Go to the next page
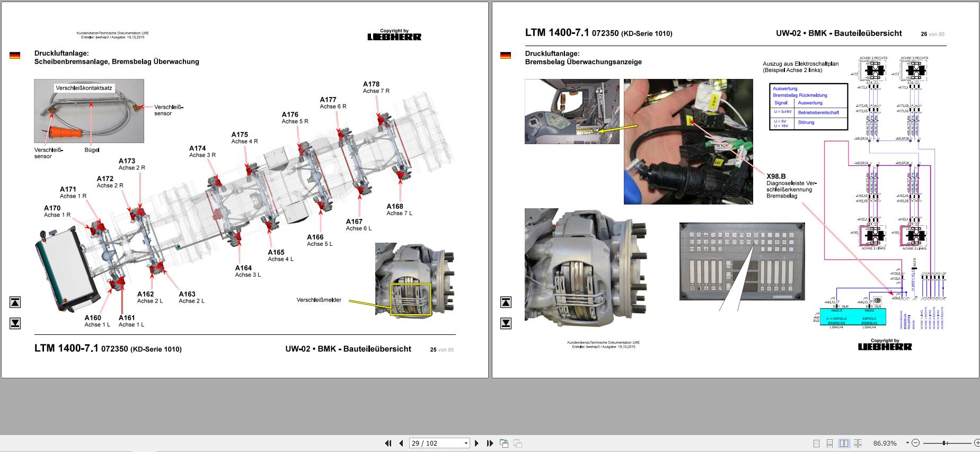 click(477, 443)
